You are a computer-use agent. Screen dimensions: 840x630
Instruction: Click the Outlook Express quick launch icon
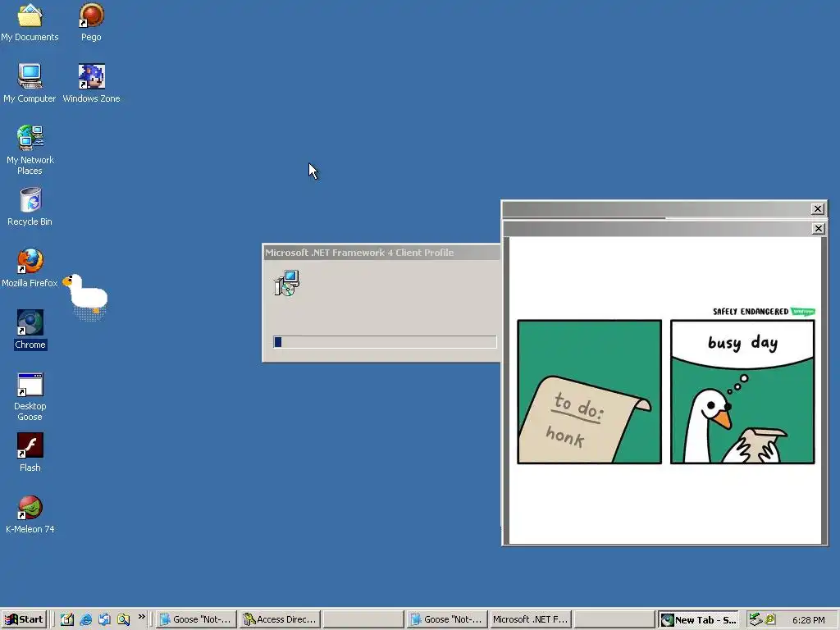tap(104, 619)
